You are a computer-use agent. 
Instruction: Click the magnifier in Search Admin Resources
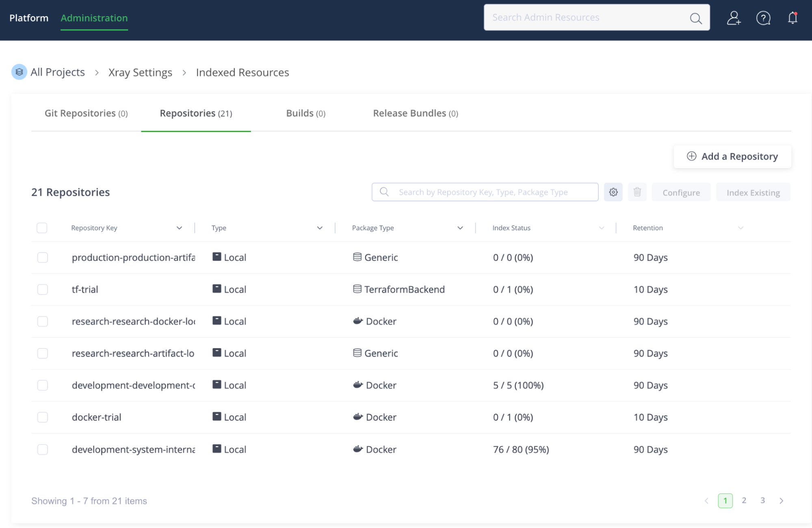[x=696, y=18]
